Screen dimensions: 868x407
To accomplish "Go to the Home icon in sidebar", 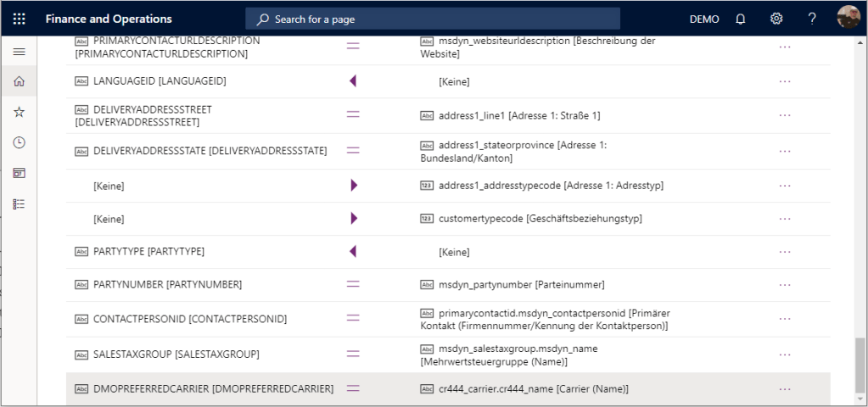I will 19,81.
